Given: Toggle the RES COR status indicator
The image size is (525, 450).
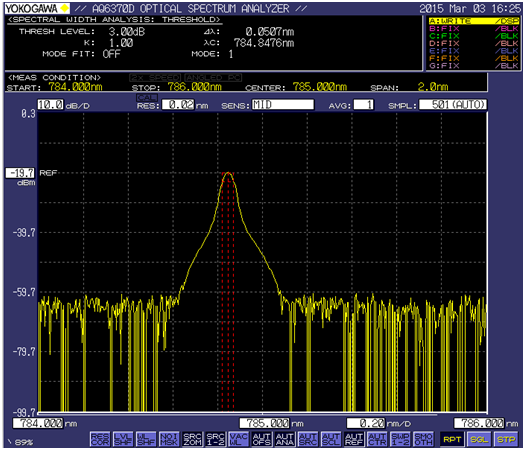Looking at the screenshot, I should pyautogui.click(x=100, y=439).
